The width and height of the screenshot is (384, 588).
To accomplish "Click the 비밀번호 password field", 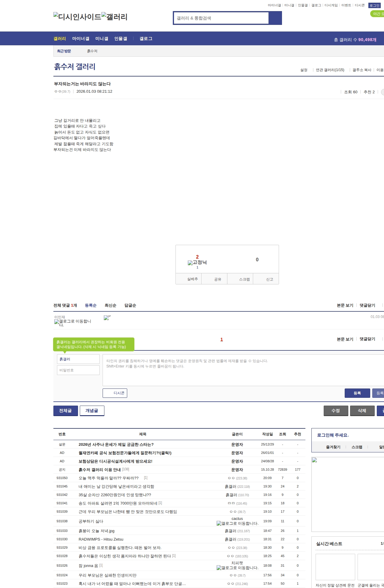I will coord(78,370).
